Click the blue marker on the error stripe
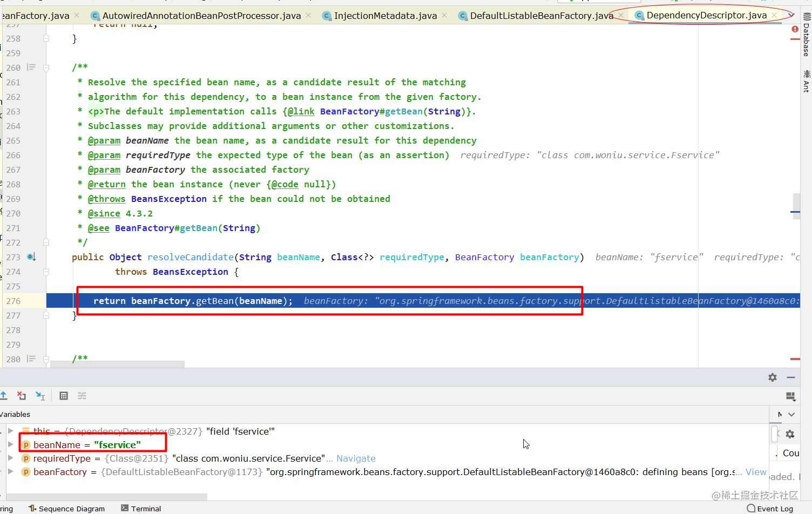812x514 pixels. pos(795,212)
